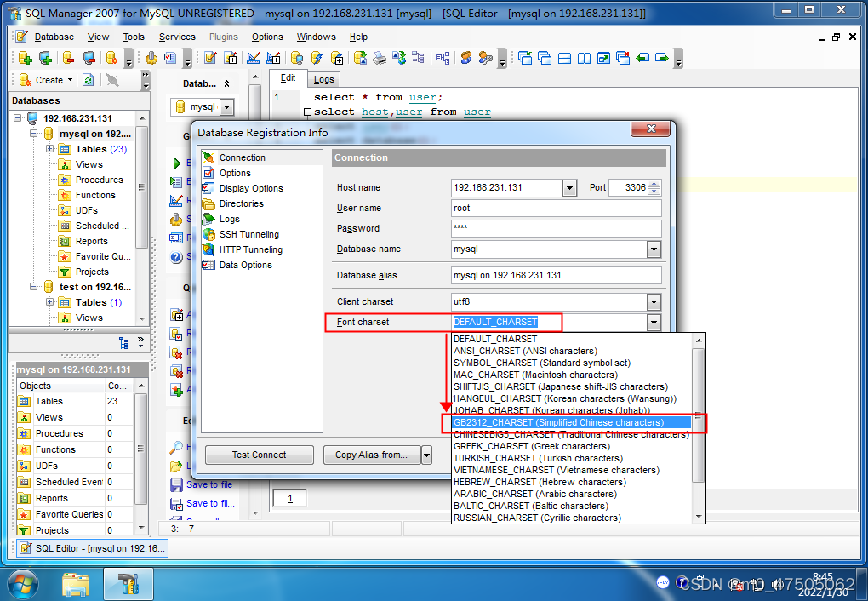The width and height of the screenshot is (868, 601).
Task: Collapse the 192.168.231.131 host node
Action: click(x=17, y=118)
